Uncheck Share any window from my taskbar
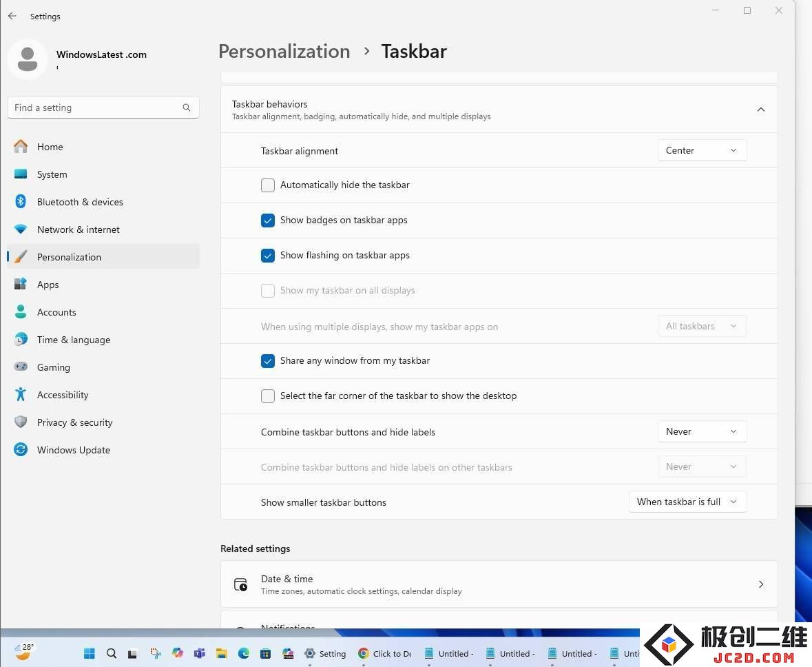The width and height of the screenshot is (812, 667). 268,360
